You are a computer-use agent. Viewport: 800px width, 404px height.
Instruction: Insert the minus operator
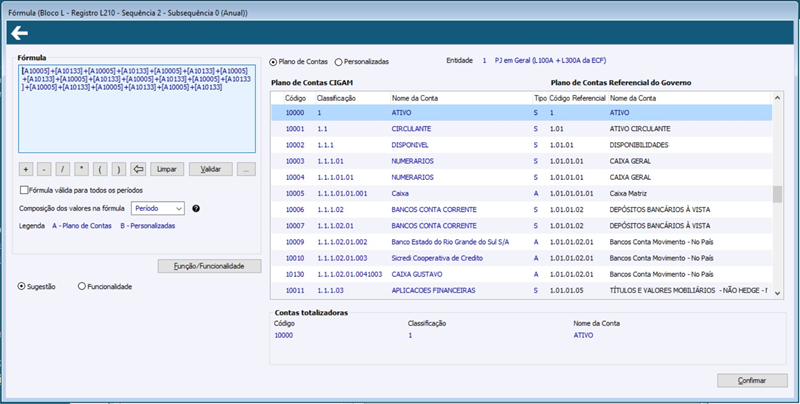(44, 169)
